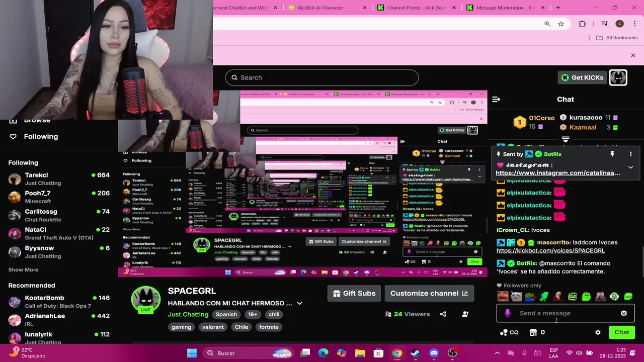This screenshot has height=362, width=644.
Task: Switch to Channel Points Kick Dashboard tab
Action: [416, 8]
